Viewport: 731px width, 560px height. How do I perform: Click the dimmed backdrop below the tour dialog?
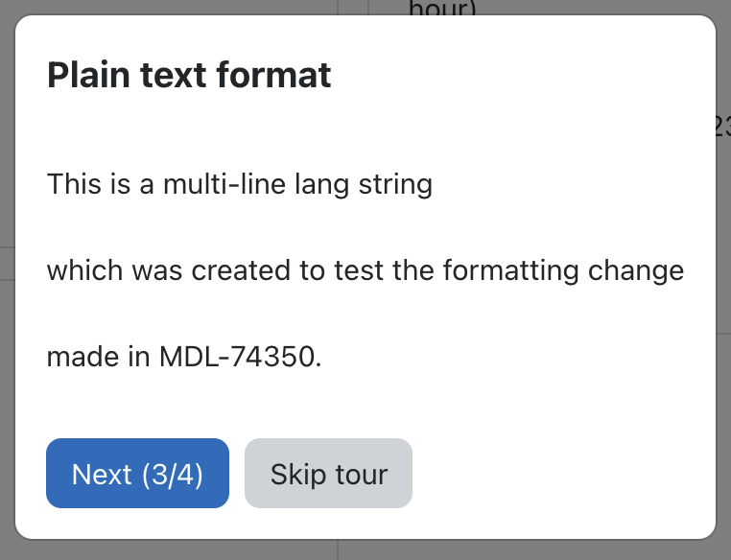pyautogui.click(x=365, y=550)
